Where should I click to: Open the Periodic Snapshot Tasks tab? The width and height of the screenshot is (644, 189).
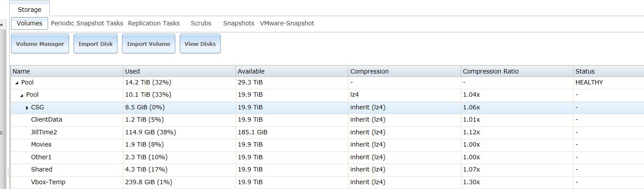click(87, 23)
